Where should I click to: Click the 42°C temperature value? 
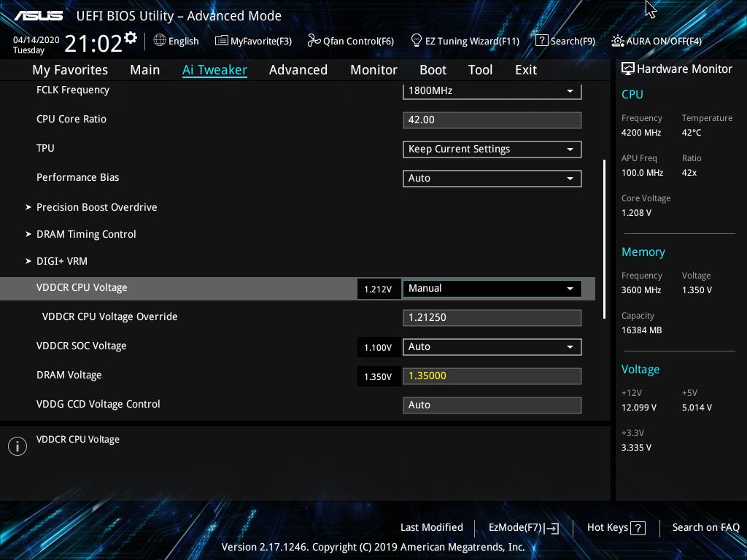point(692,133)
